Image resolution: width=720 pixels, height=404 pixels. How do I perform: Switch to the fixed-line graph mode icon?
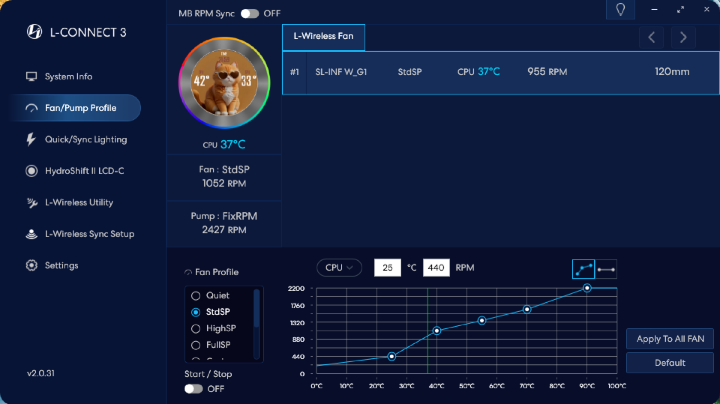pyautogui.click(x=606, y=268)
